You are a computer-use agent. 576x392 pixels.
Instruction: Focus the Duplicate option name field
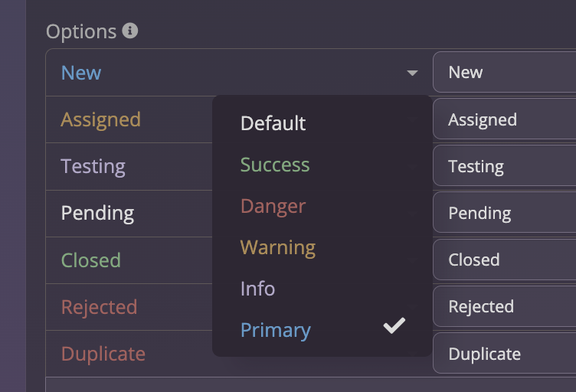[x=506, y=354]
